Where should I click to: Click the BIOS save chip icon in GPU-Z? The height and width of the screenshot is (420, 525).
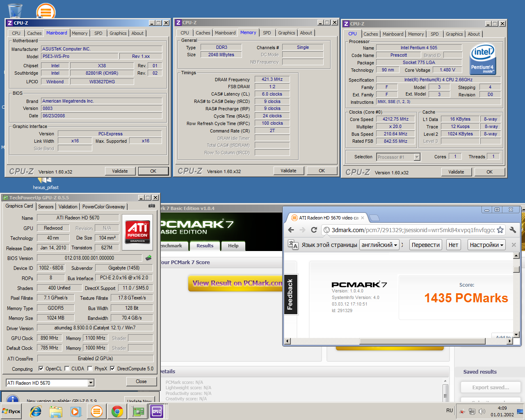148,258
